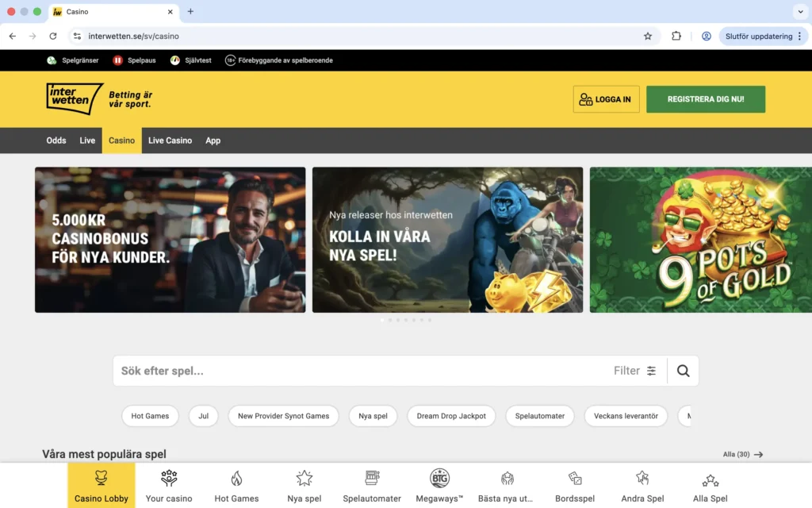Toggle the Veckans leverantör filter
Viewport: 812px width, 508px height.
pyautogui.click(x=626, y=416)
